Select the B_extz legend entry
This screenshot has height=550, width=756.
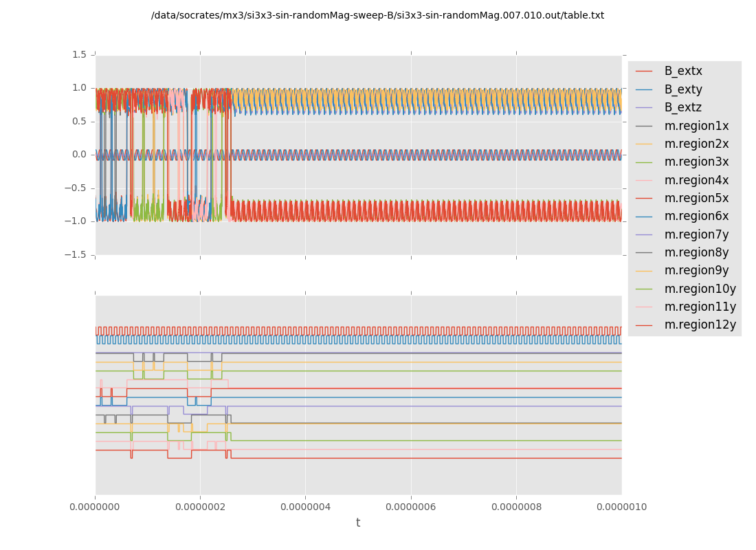683,108
